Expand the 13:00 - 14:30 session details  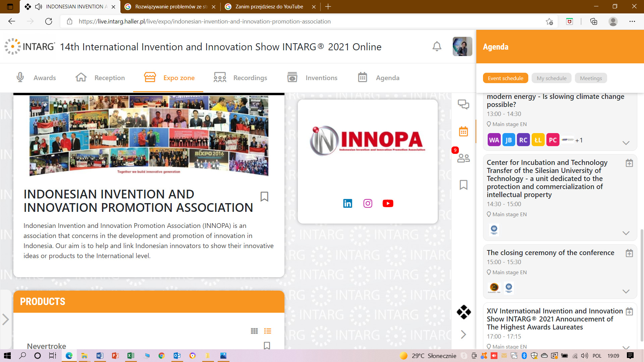[x=626, y=143]
